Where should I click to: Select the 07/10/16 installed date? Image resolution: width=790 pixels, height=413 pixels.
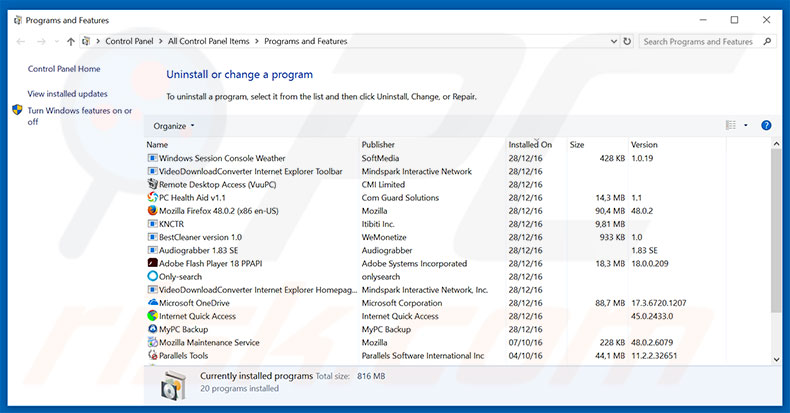(x=525, y=342)
